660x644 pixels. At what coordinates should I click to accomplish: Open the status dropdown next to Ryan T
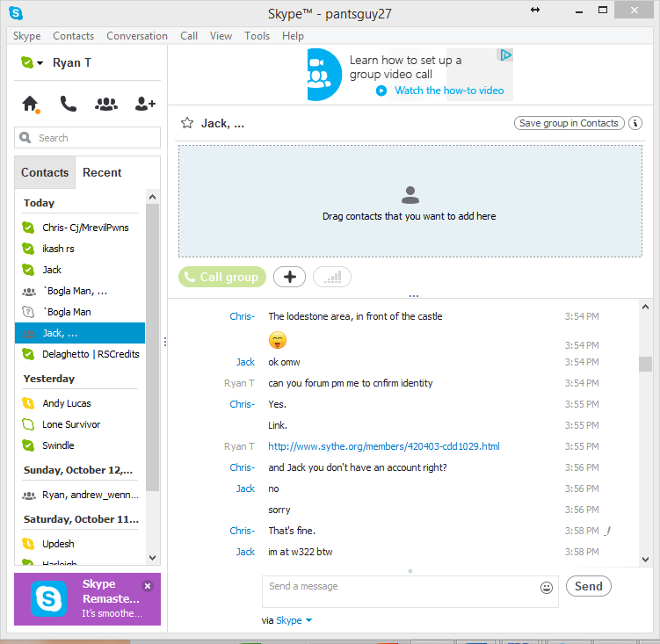click(40, 63)
